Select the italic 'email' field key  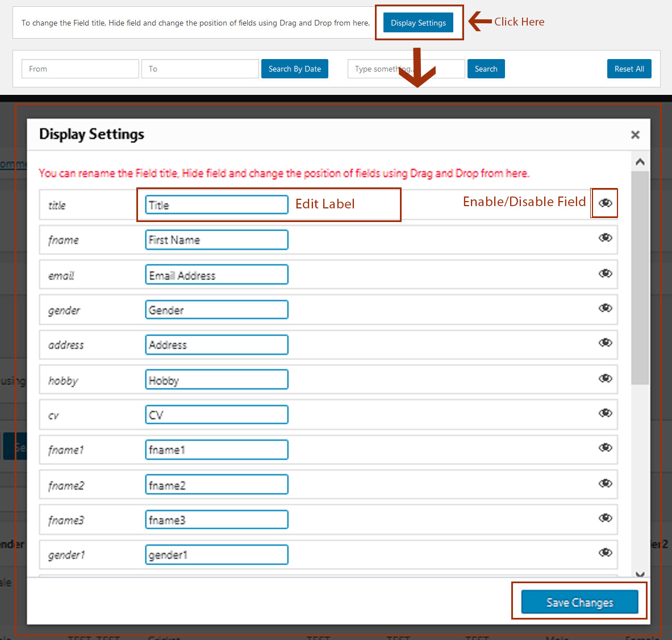click(x=61, y=276)
